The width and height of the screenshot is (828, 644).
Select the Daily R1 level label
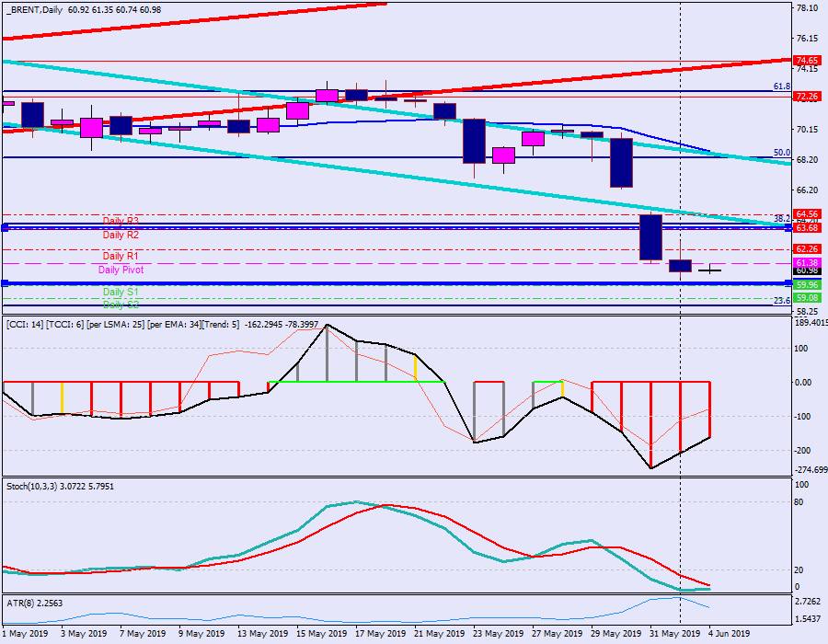121,256
